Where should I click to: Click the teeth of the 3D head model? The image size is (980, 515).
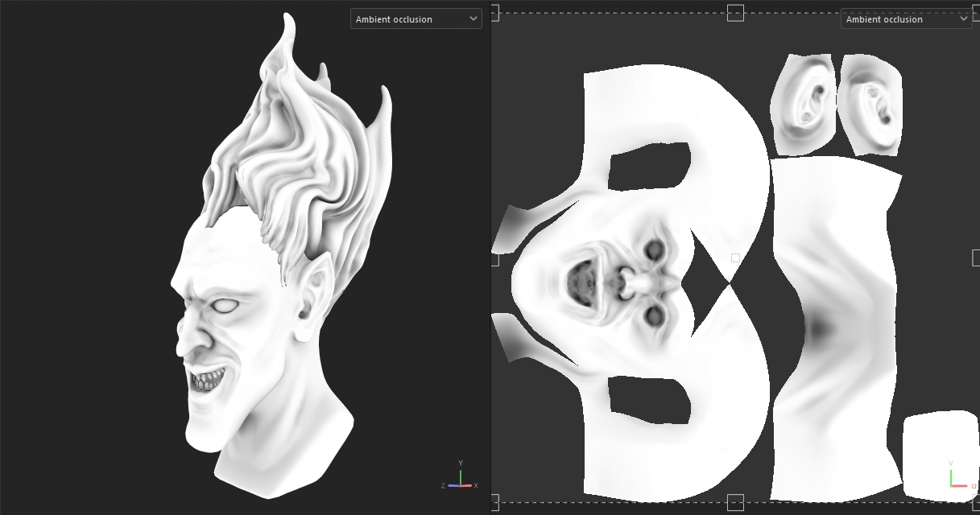coord(208,379)
